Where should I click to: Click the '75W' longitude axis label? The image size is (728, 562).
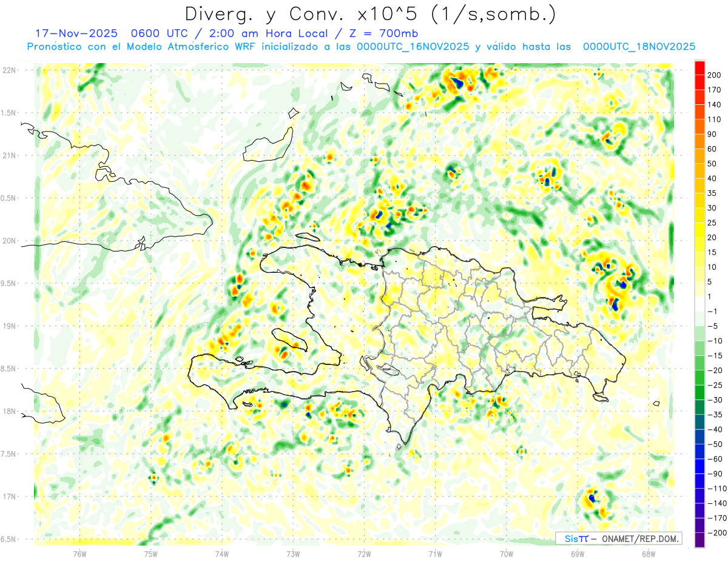coord(151,554)
